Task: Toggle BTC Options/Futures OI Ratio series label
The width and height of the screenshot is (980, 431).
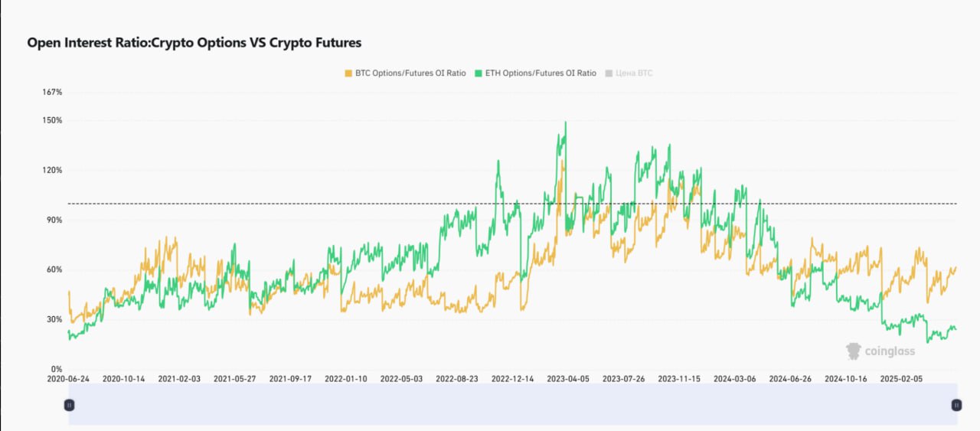Action: [410, 73]
